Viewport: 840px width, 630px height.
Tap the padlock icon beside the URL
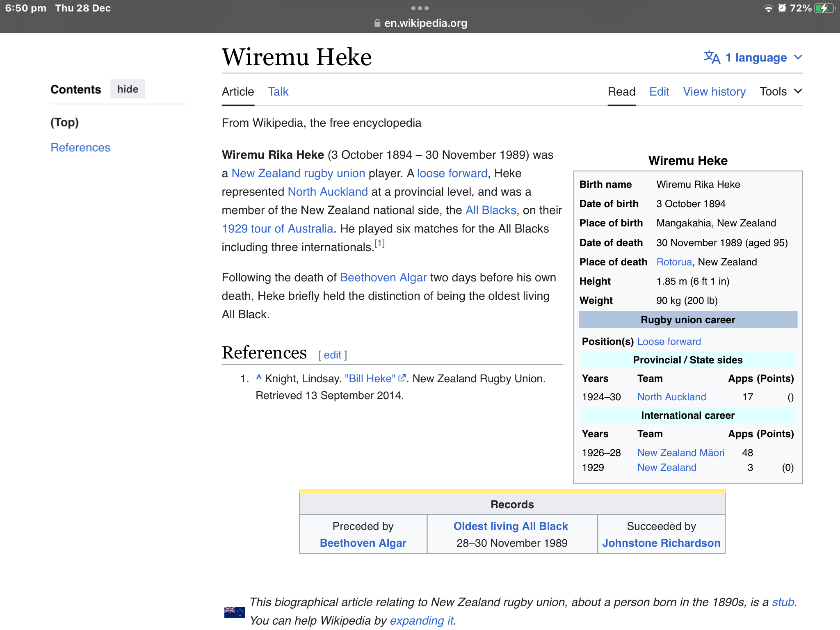coord(377,23)
